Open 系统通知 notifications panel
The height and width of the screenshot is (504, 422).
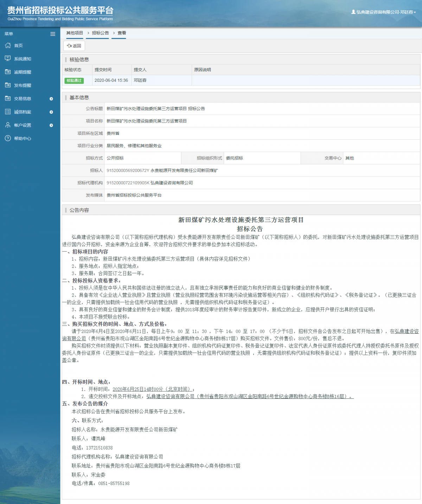coord(7,58)
